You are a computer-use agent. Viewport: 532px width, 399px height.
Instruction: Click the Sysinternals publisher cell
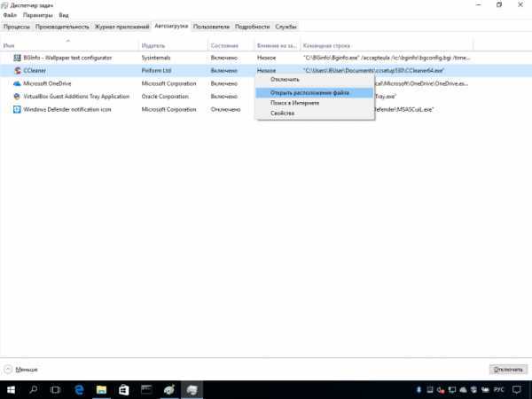click(156, 58)
